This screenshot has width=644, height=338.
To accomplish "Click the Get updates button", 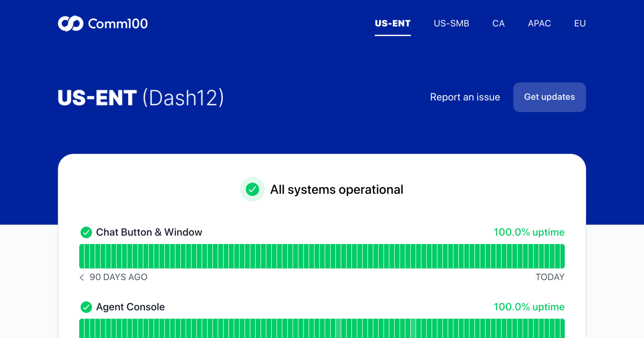I will coord(549,97).
